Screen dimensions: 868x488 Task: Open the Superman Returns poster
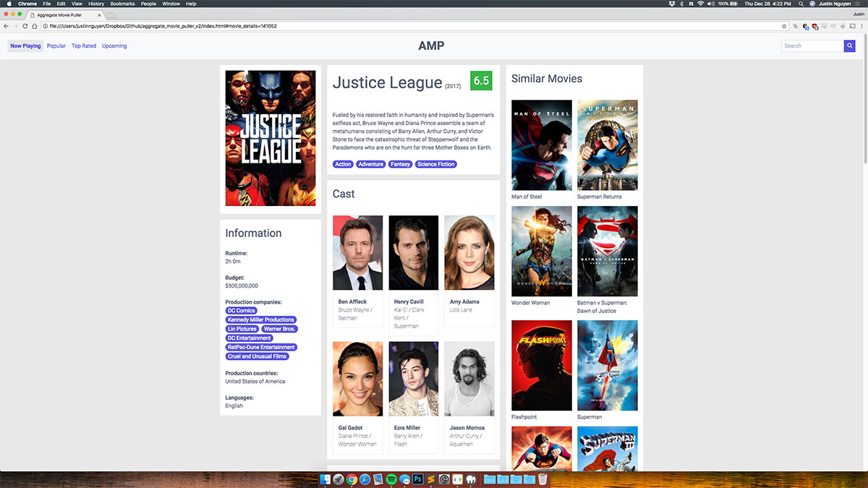pyautogui.click(x=608, y=145)
